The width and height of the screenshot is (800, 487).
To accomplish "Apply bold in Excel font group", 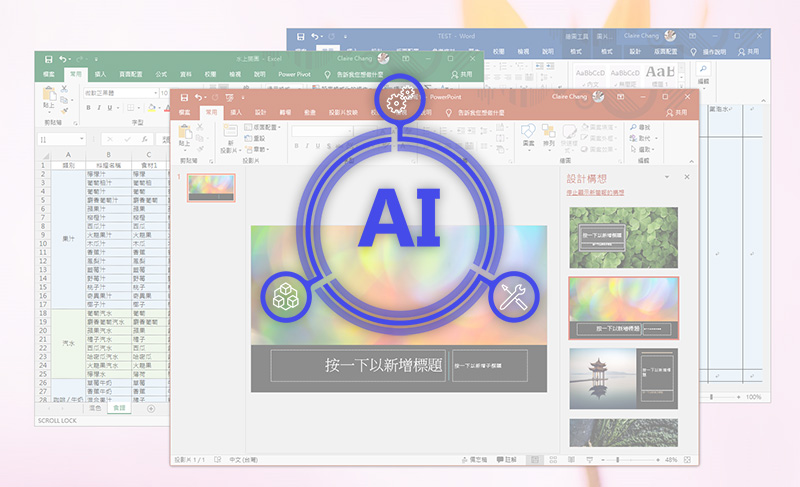I will point(88,108).
